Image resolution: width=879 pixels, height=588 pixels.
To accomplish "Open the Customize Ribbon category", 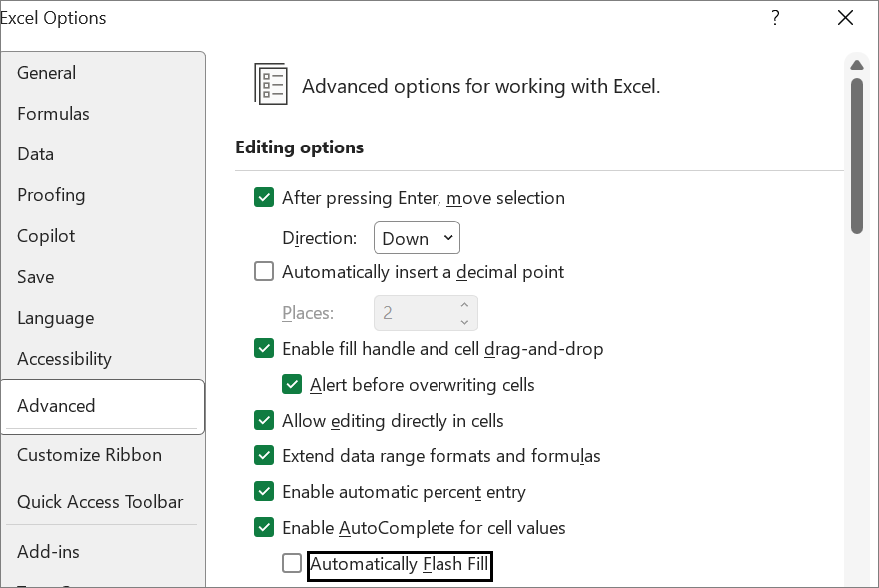I will tap(90, 455).
